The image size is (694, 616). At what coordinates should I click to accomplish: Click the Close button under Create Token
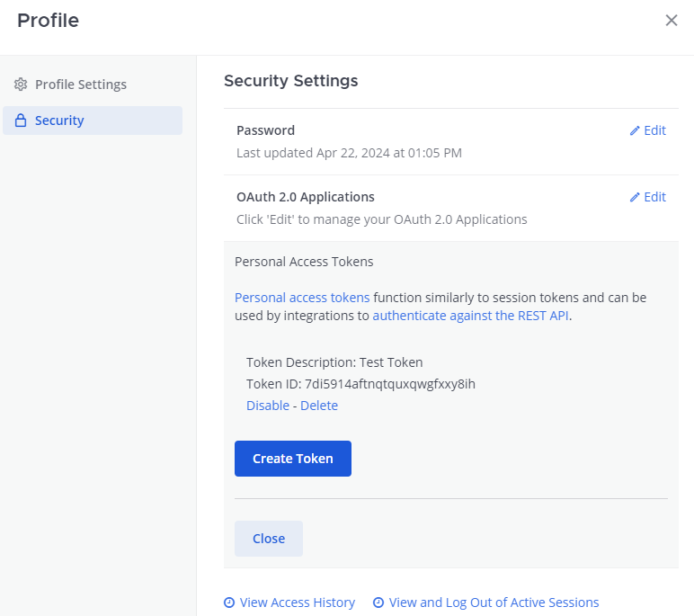click(268, 539)
